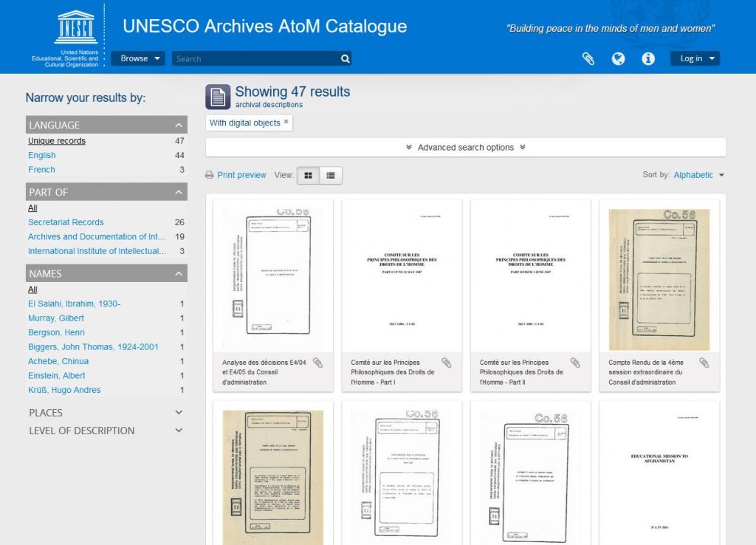The image size is (756, 545).
Task: Filter by Secretariat Records
Action: [x=66, y=222]
